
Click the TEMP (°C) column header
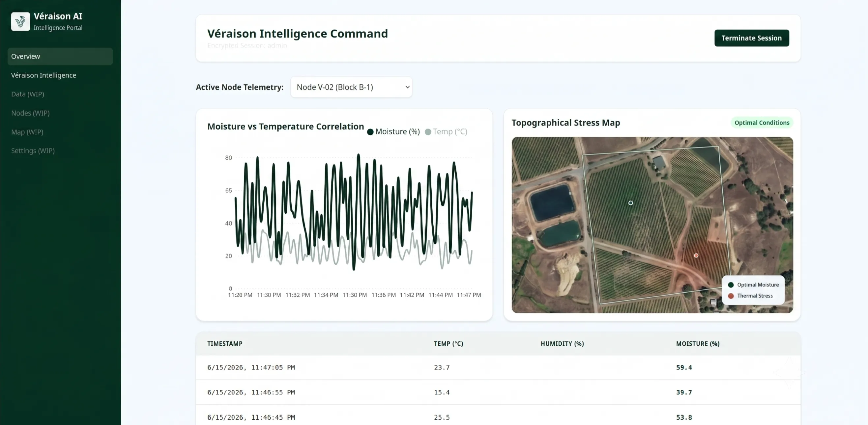point(448,344)
